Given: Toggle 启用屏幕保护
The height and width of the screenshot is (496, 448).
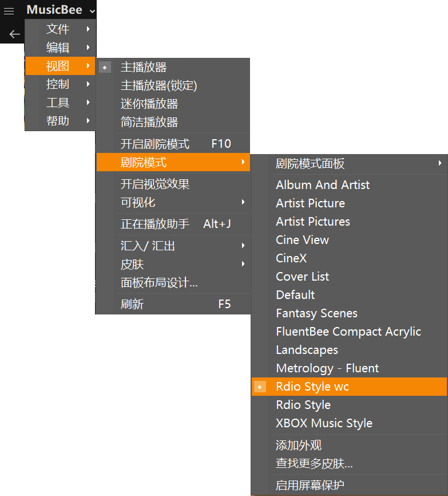Looking at the screenshot, I should tap(350, 485).
